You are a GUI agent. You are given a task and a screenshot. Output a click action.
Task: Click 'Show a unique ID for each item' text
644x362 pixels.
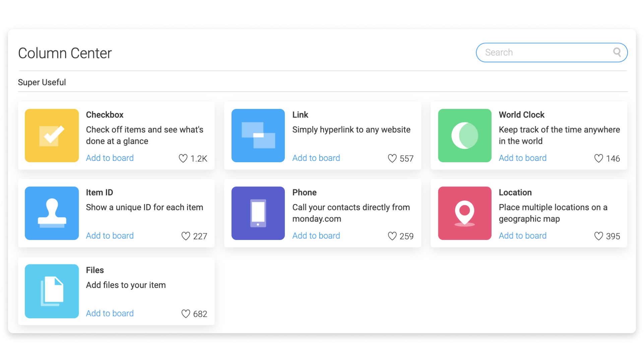[x=144, y=207]
